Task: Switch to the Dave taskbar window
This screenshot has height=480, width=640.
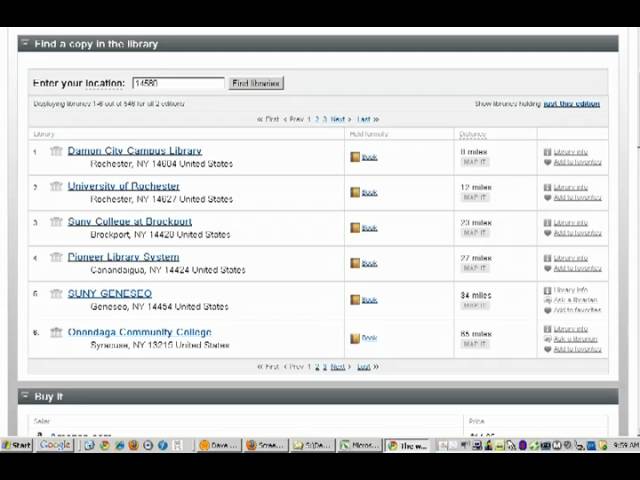Action: [x=218, y=445]
